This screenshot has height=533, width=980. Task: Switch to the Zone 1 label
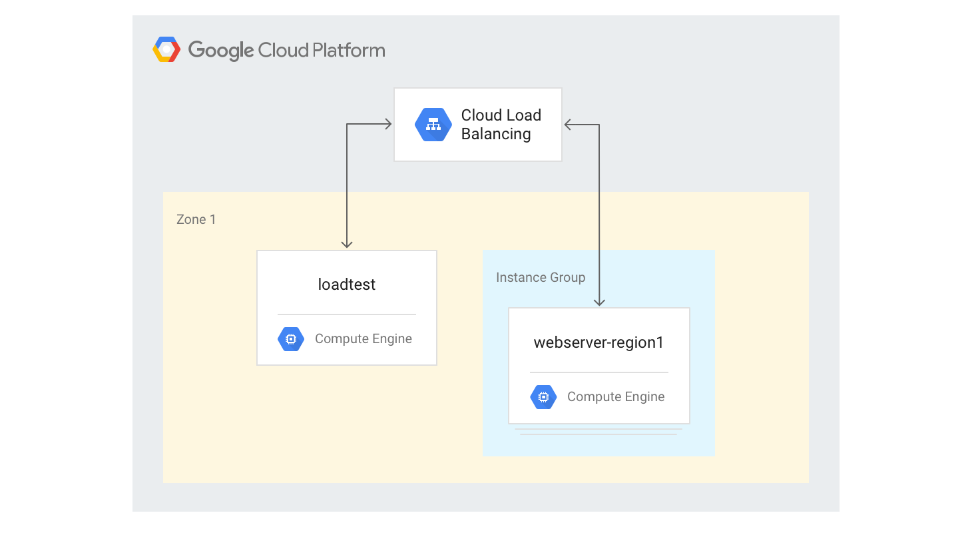[196, 219]
